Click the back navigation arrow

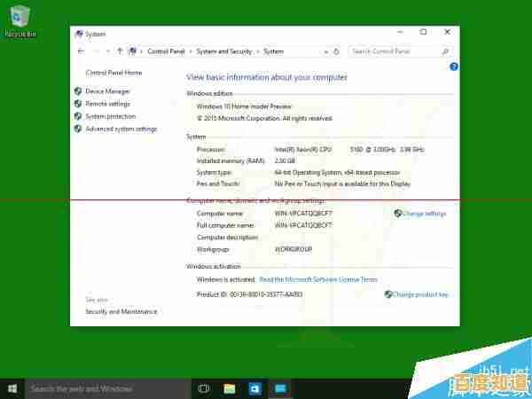pos(81,51)
